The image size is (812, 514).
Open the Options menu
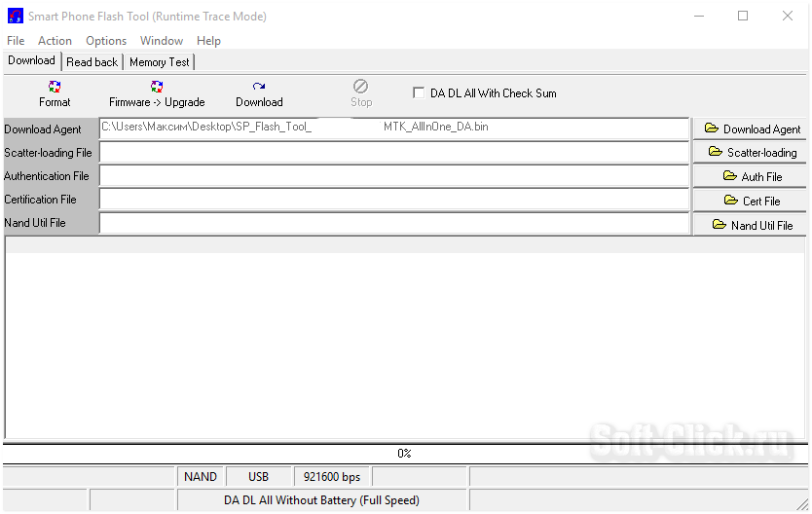[x=106, y=41]
